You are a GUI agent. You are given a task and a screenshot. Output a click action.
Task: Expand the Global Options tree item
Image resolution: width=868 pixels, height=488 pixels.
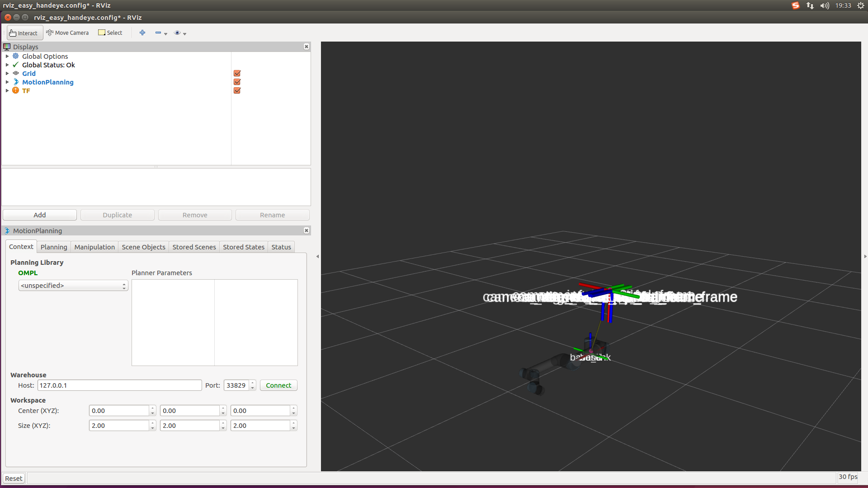click(7, 56)
